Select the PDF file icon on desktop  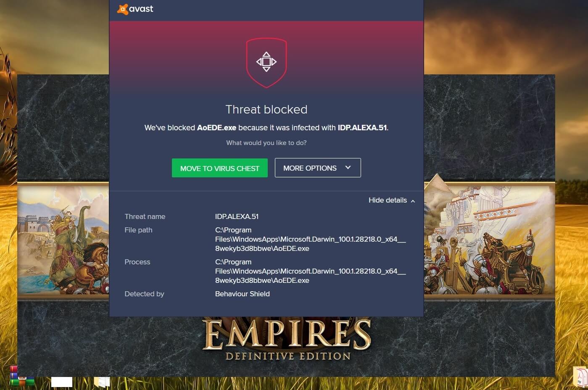(580, 377)
